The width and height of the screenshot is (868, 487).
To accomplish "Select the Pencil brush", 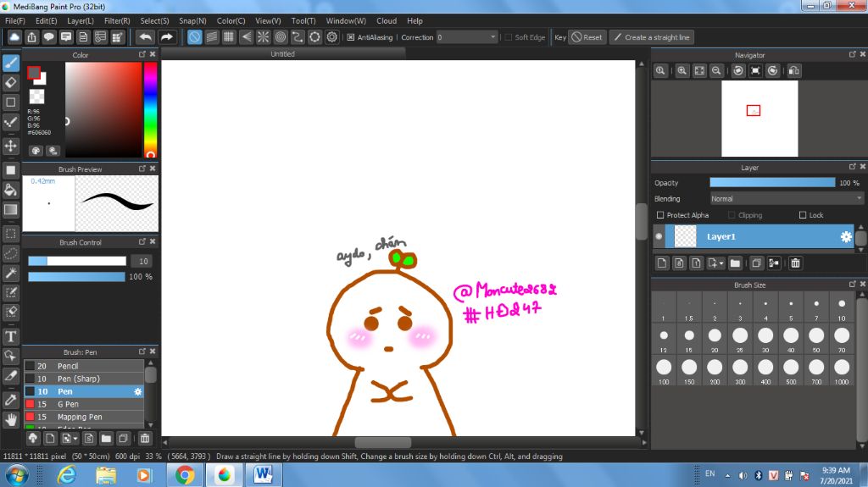I will pos(84,366).
